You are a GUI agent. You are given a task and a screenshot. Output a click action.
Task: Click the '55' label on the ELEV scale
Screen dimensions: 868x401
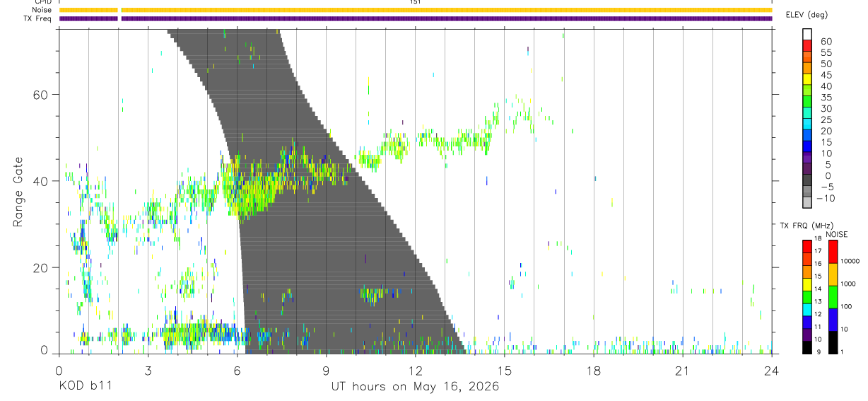point(826,53)
